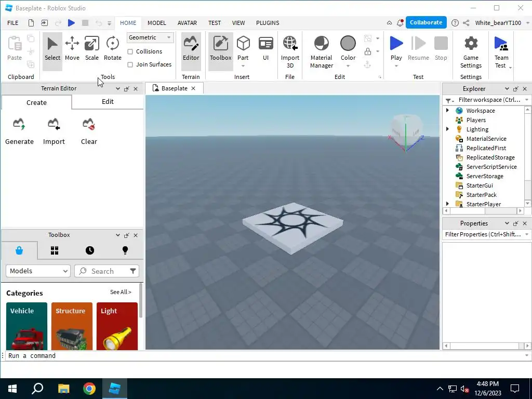Switch to the AVATAR ribbon tab
The width and height of the screenshot is (532, 399).
click(x=187, y=23)
